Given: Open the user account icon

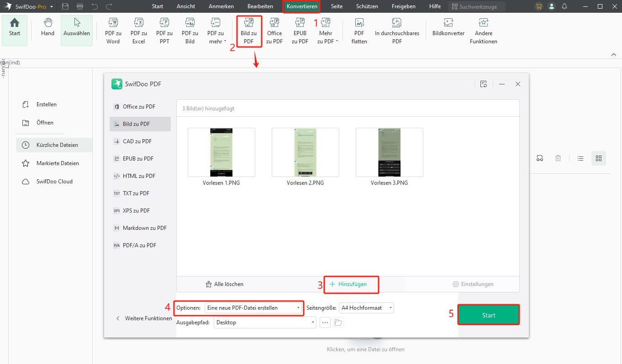Looking at the screenshot, I should [x=552, y=6].
